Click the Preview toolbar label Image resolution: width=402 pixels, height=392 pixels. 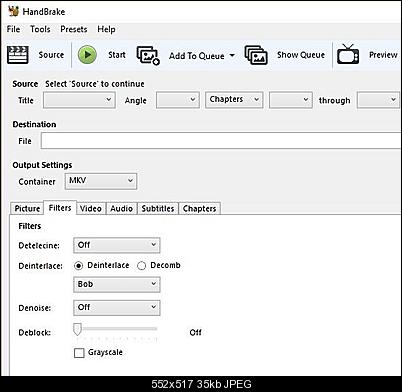tap(383, 55)
